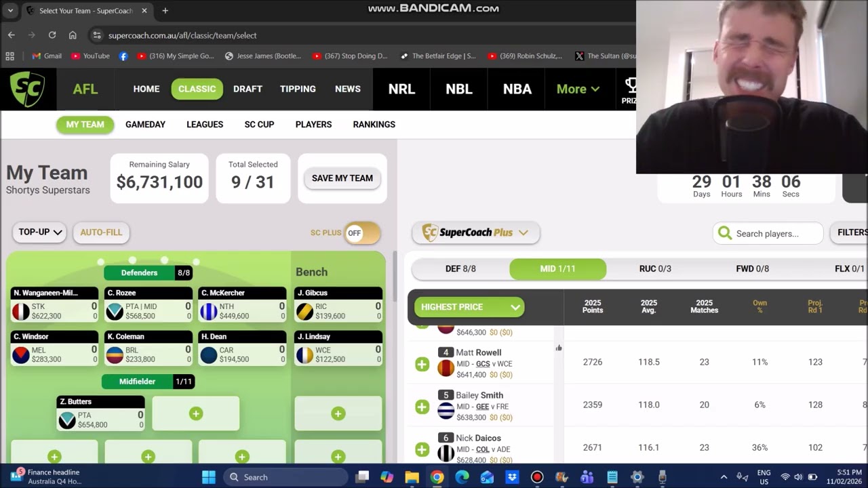Click the Windows taskbar Search box

pos(285,477)
